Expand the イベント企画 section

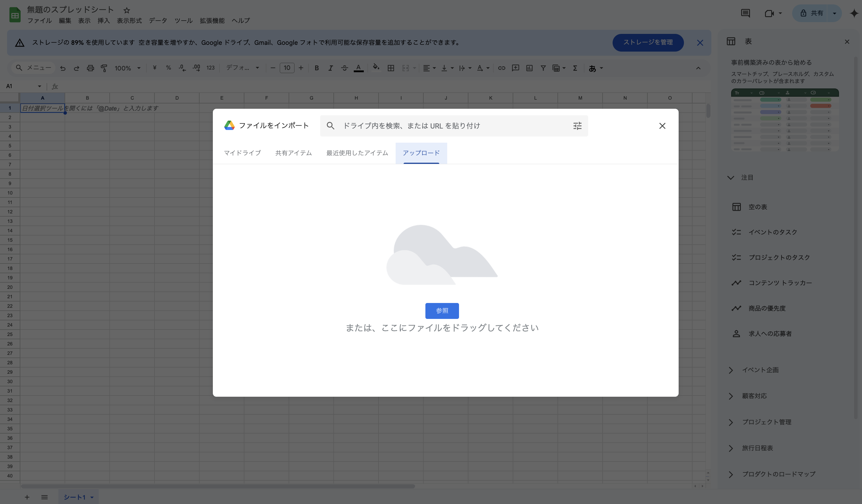pos(731,370)
